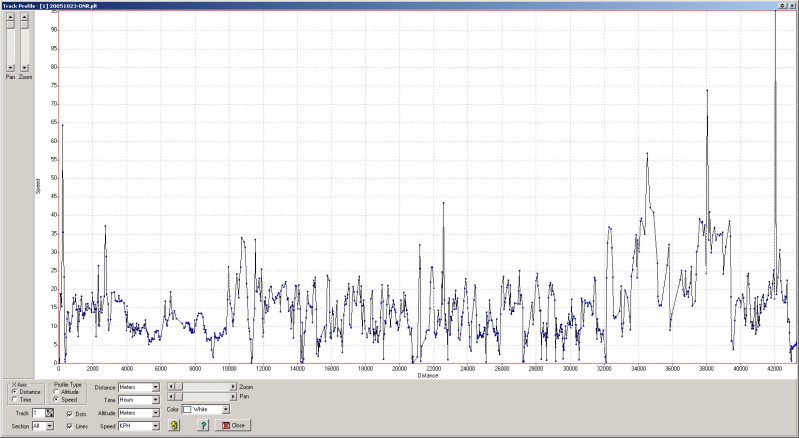Open the Distance units dropdown

point(156,386)
